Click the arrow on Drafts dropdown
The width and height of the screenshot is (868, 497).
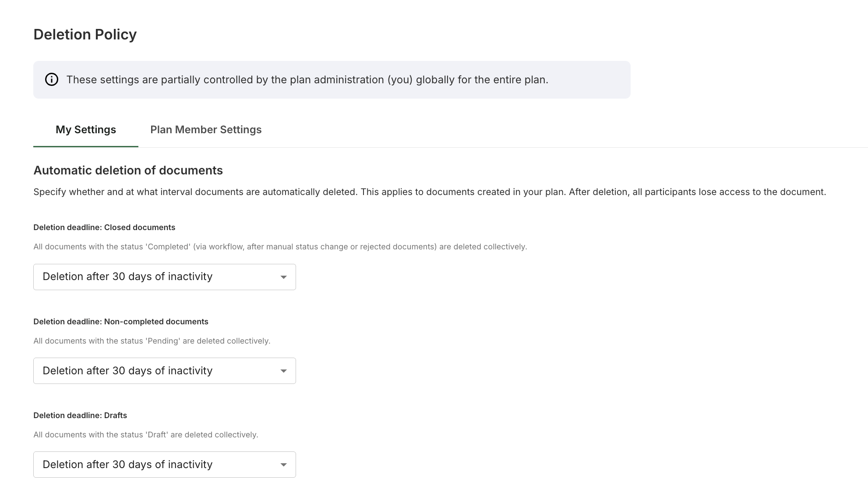pyautogui.click(x=283, y=465)
